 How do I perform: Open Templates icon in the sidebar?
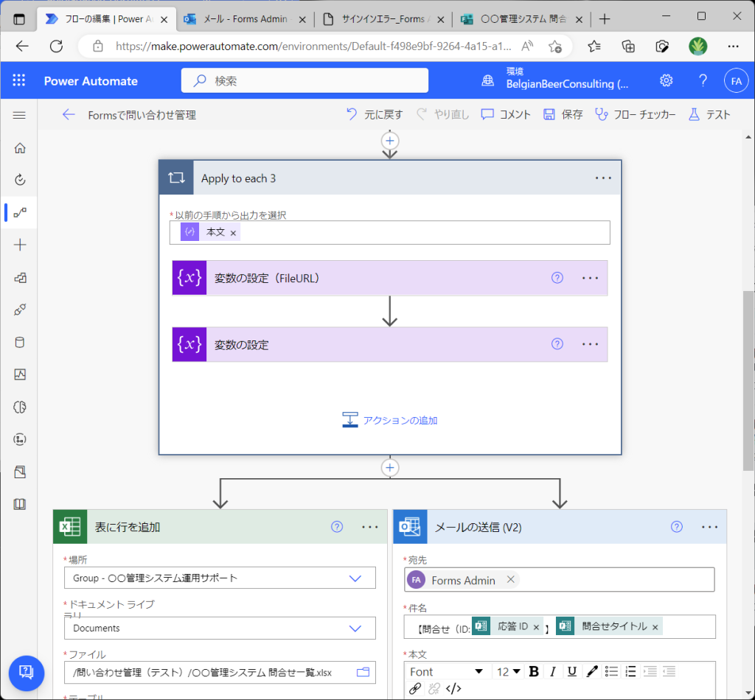pyautogui.click(x=20, y=278)
